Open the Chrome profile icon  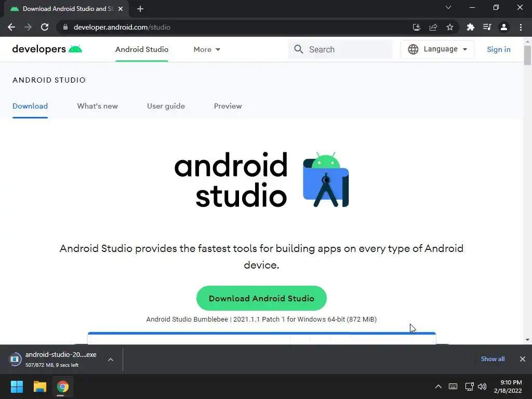click(504, 27)
